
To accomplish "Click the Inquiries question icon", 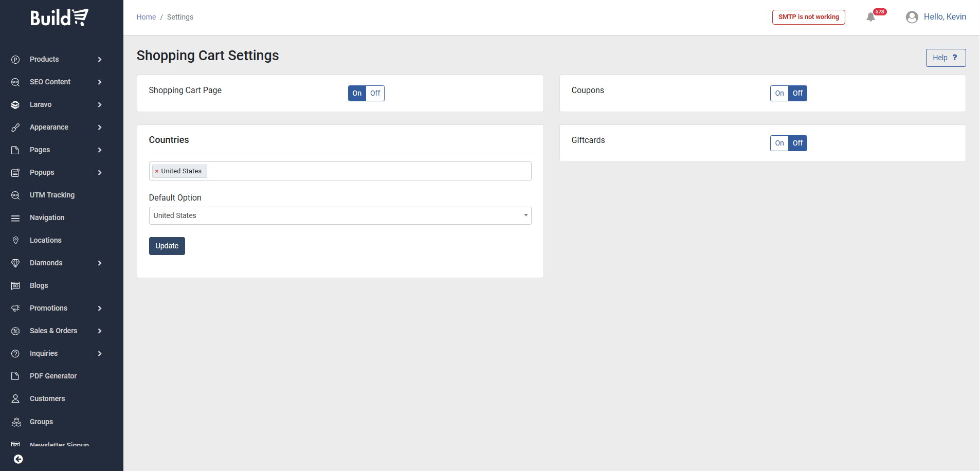I will pyautogui.click(x=15, y=354).
